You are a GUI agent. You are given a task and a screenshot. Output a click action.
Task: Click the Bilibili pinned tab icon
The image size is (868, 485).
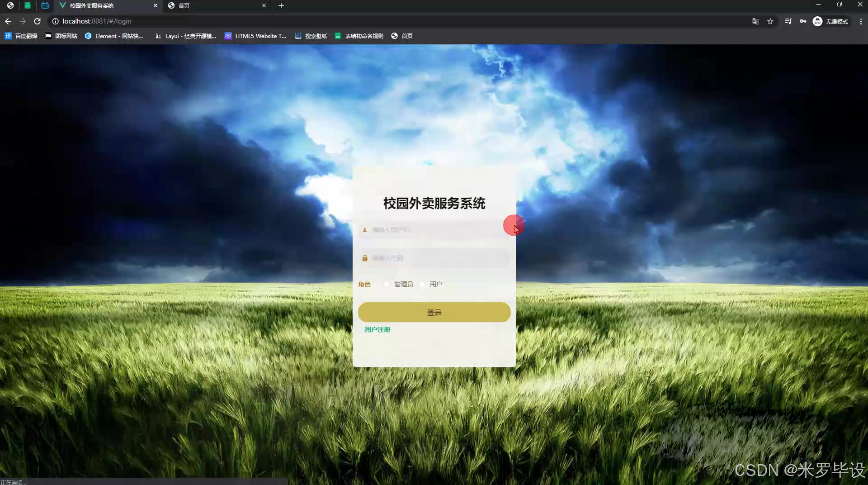point(45,5)
